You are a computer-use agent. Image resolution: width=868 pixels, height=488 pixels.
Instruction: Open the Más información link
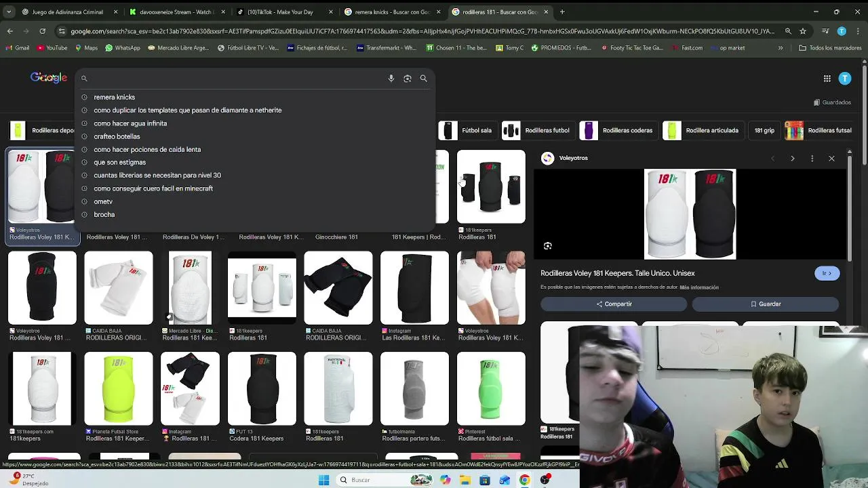[699, 287]
